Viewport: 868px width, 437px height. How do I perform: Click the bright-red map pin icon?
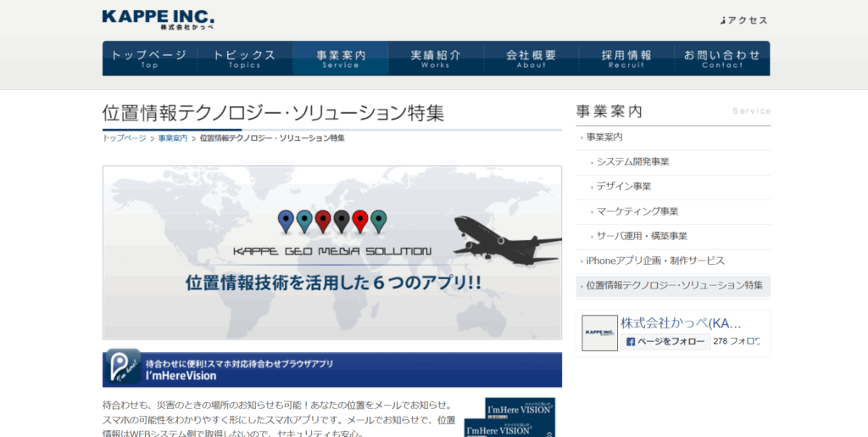(x=359, y=221)
